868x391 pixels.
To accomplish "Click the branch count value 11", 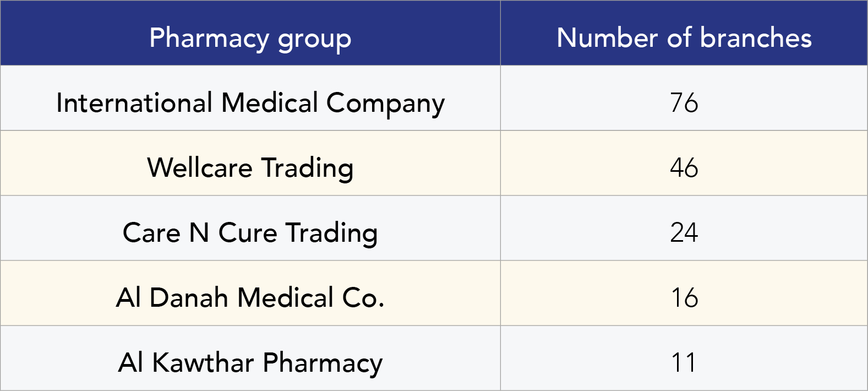I will 684,362.
